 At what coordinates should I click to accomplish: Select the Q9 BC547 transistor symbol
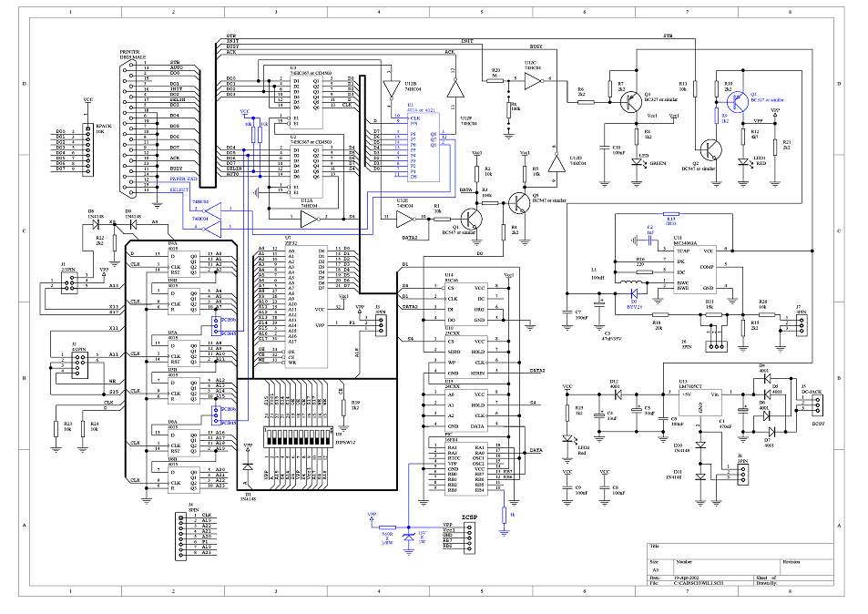click(x=519, y=202)
